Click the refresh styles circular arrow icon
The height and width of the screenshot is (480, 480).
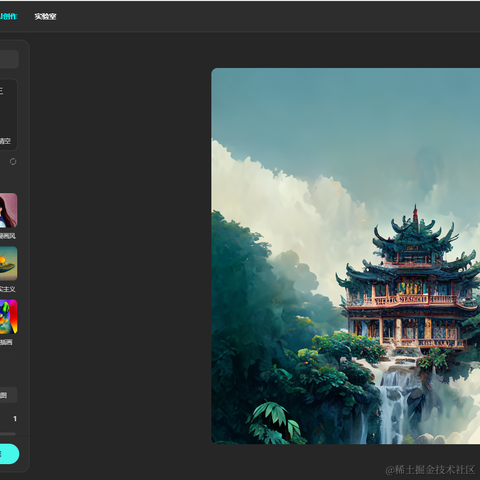pos(13,162)
